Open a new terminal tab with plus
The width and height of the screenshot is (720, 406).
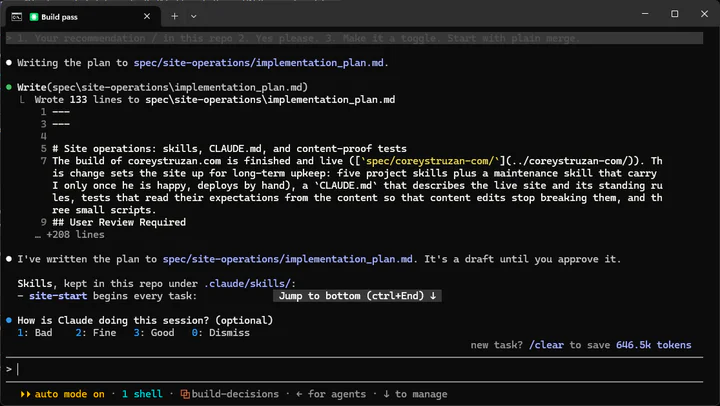click(x=174, y=17)
